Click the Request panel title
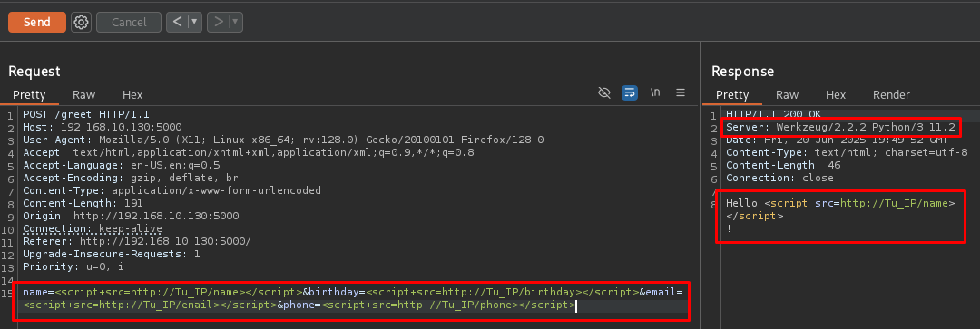Image resolution: width=980 pixels, height=329 pixels. pyautogui.click(x=34, y=72)
